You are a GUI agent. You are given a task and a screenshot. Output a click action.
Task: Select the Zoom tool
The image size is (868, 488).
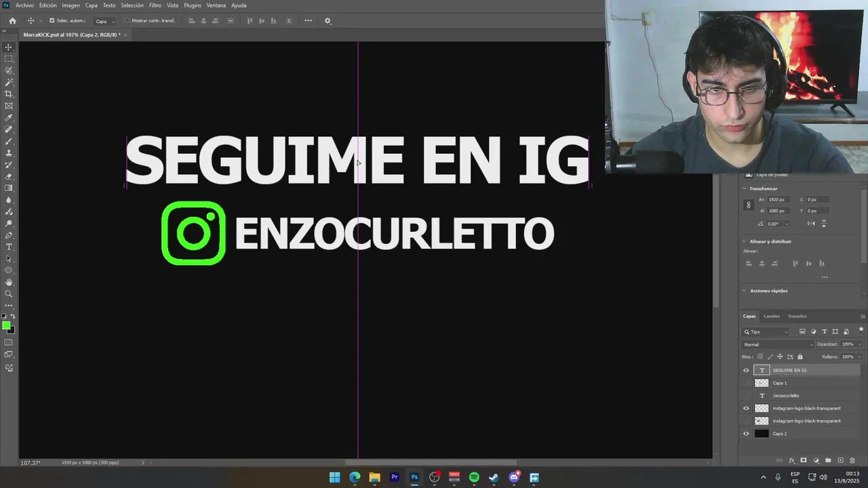(x=9, y=294)
